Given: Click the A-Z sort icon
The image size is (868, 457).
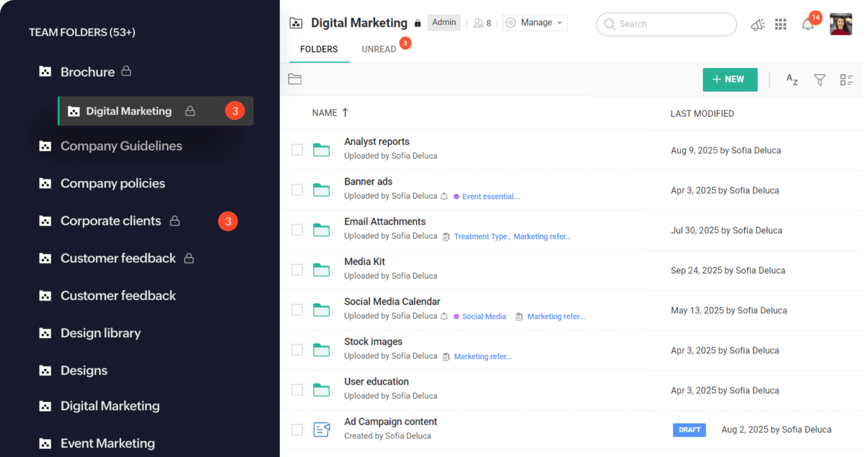Looking at the screenshot, I should pyautogui.click(x=792, y=80).
